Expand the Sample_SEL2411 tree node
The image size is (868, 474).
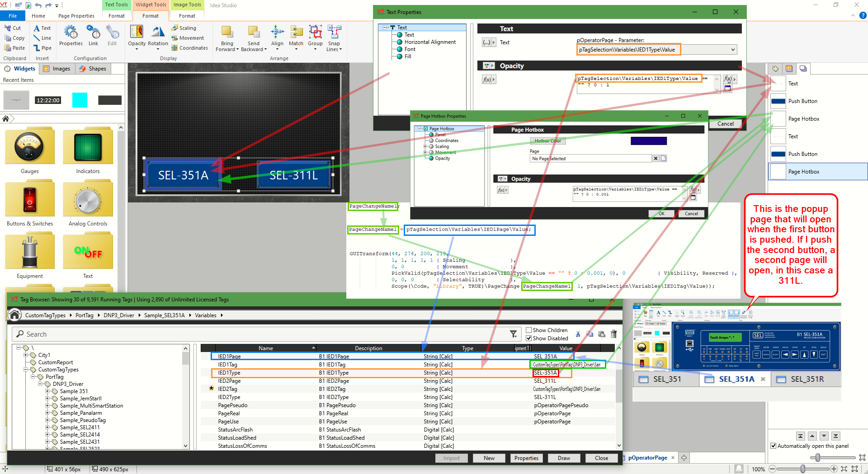pos(48,427)
